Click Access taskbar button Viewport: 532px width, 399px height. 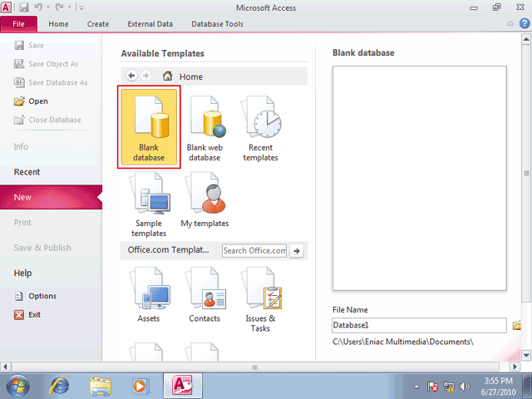[x=183, y=386]
